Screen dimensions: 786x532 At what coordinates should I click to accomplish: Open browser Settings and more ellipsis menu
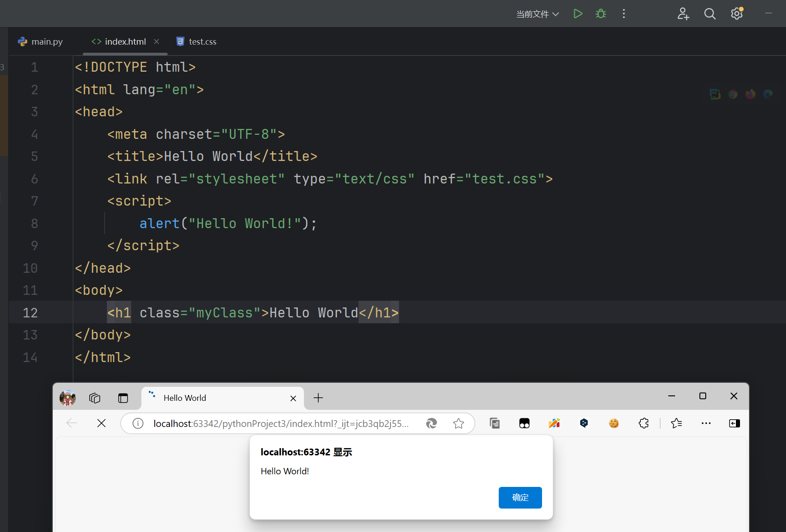pos(706,423)
